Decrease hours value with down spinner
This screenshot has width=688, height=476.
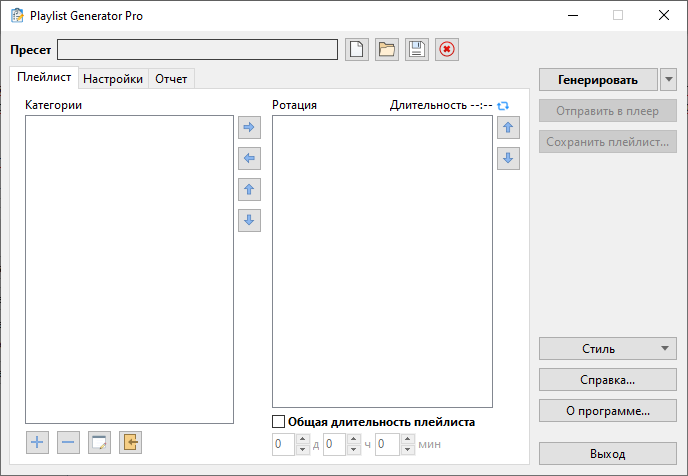pyautogui.click(x=354, y=450)
